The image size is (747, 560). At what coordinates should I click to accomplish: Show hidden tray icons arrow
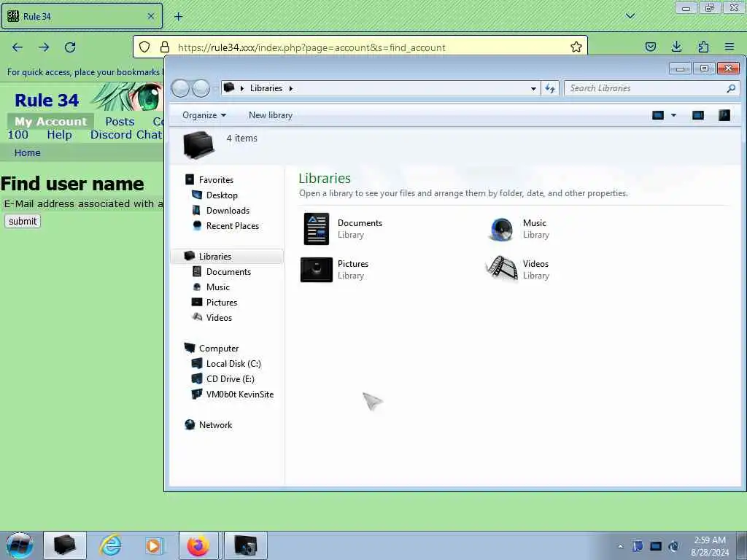click(x=620, y=546)
